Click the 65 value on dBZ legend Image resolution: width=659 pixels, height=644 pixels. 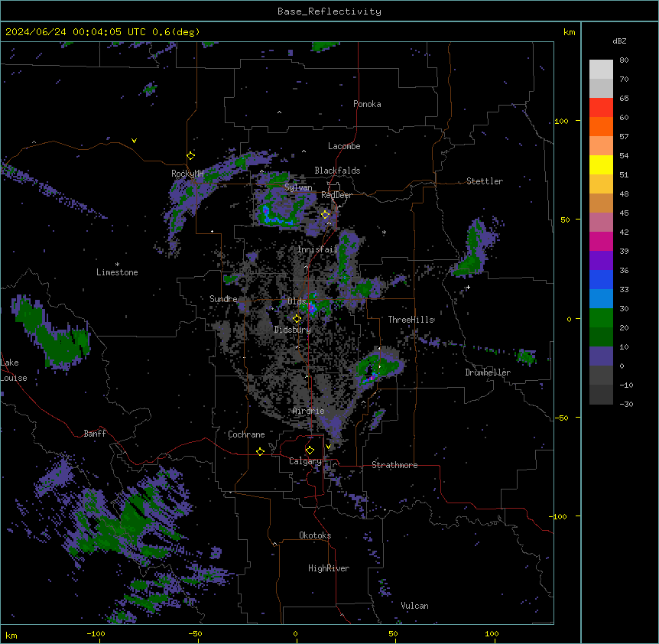[x=624, y=99]
